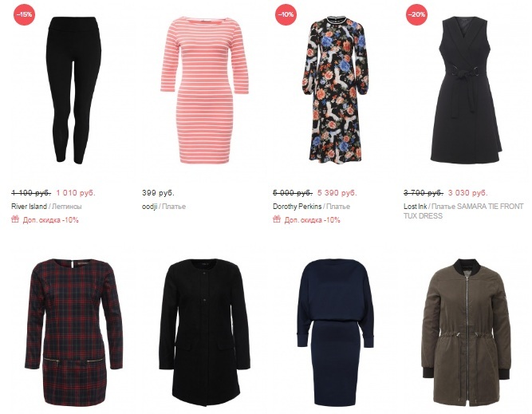Click the -10% discount badge on floral dress
The image size is (532, 414).
point(286,14)
